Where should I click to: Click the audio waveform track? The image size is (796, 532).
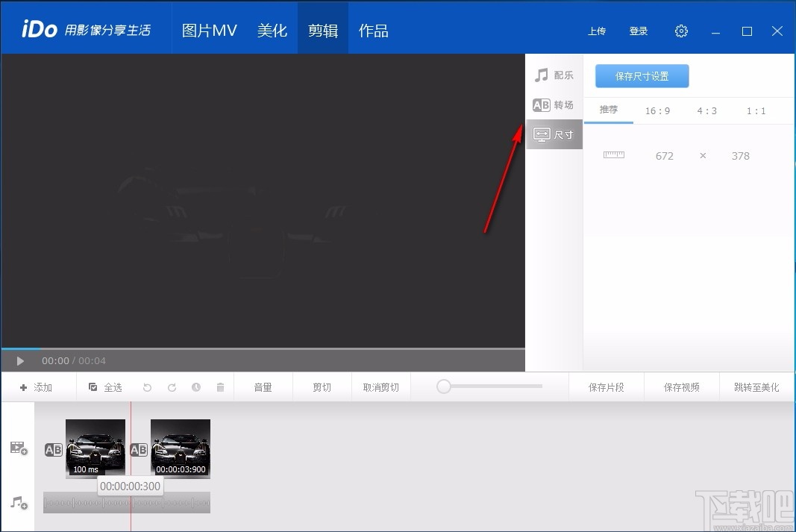pyautogui.click(x=127, y=503)
